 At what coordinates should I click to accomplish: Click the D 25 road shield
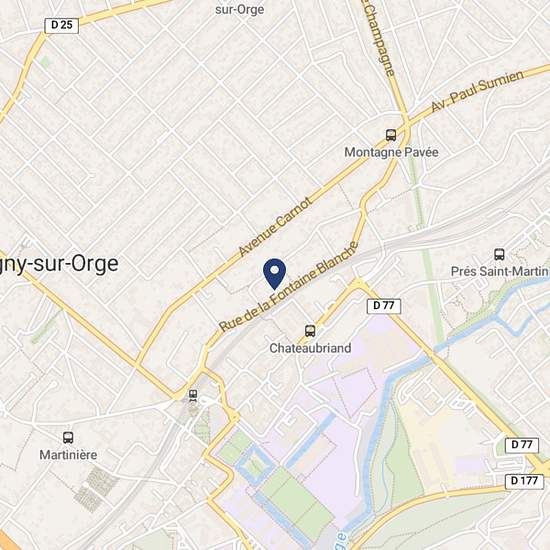pos(62,25)
